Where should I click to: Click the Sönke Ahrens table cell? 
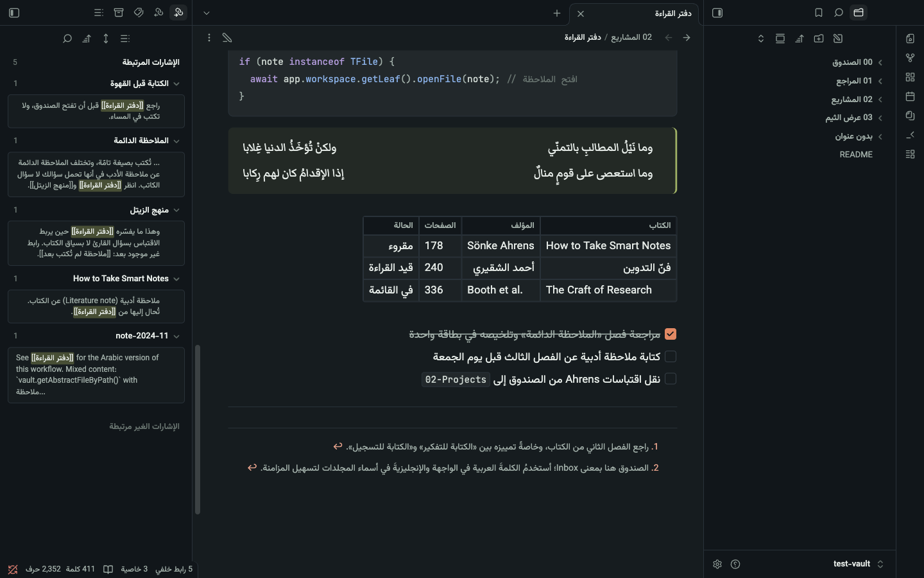point(501,245)
